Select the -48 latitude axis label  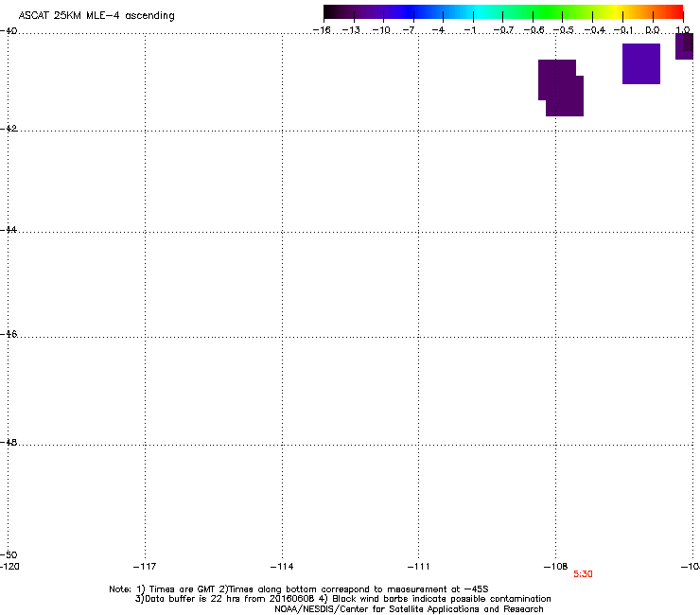[9, 442]
